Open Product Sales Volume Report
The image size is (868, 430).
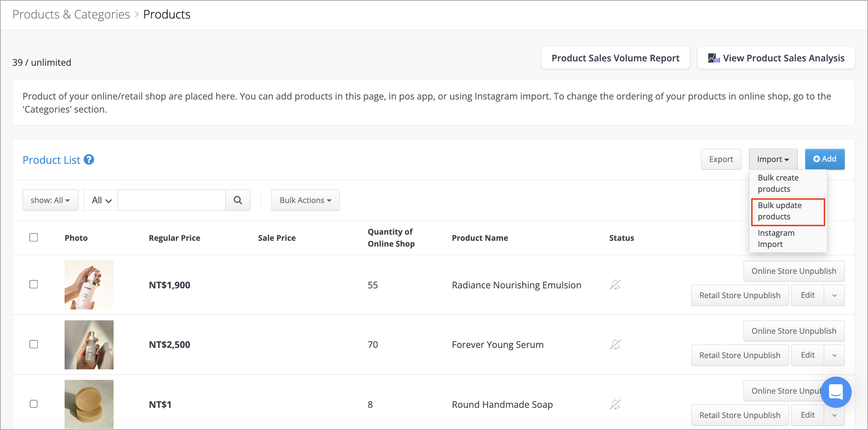(x=615, y=58)
